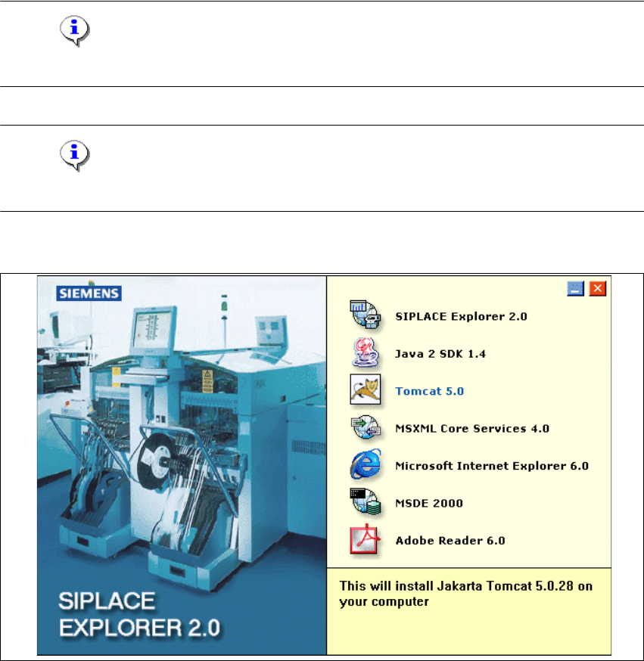Choose the MSDE 2000 entry
The image size is (644, 661).
pyautogui.click(x=429, y=504)
